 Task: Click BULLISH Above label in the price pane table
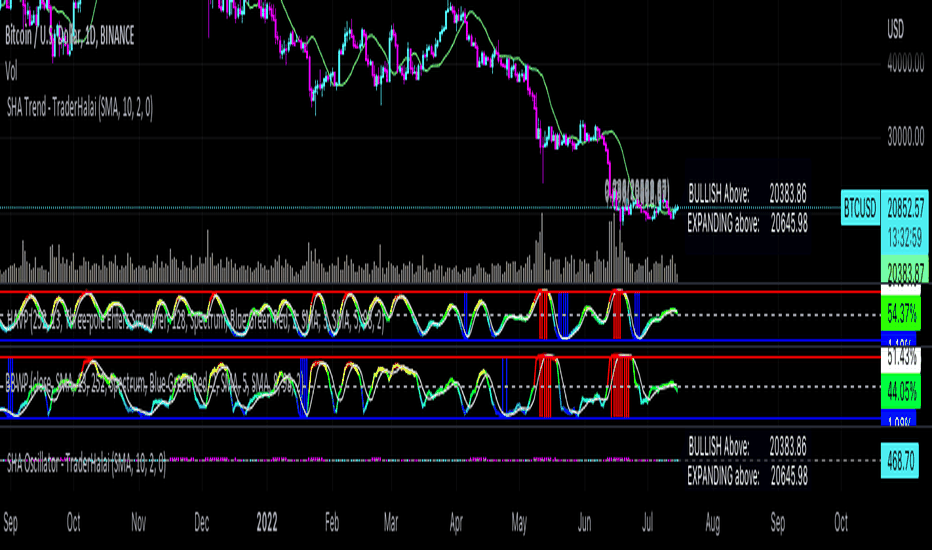[x=719, y=194]
